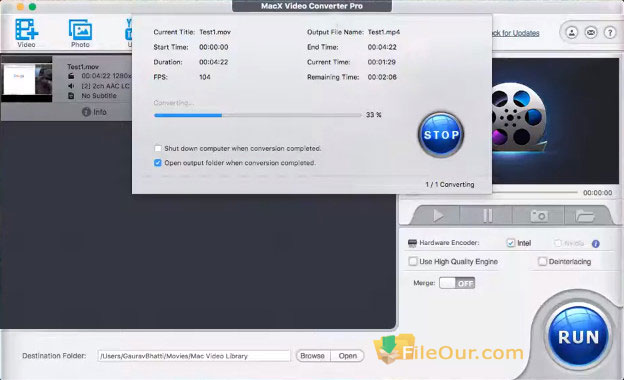Open the user account icon
This screenshot has width=624, height=380.
(572, 33)
